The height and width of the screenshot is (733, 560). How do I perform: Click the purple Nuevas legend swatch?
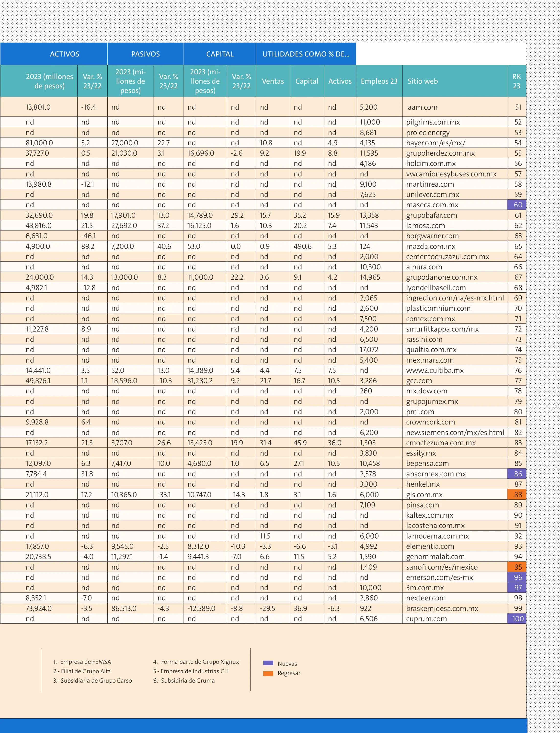click(x=268, y=663)
